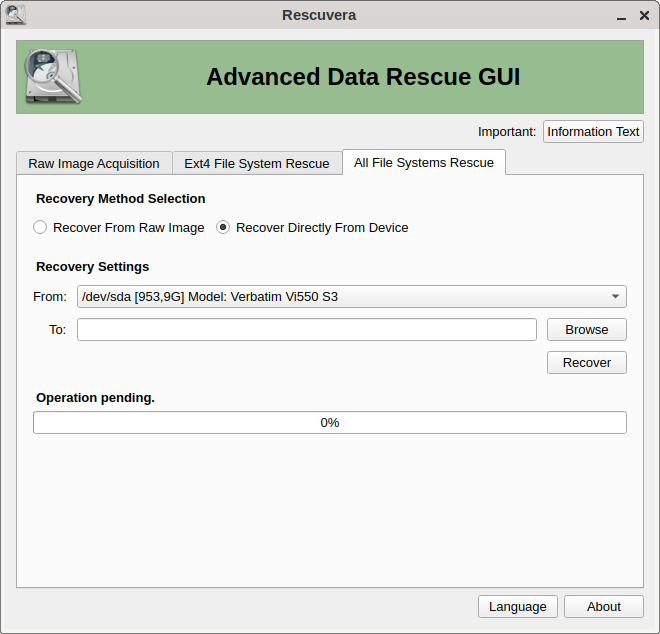Select All File Systems Rescue tab

click(x=424, y=162)
